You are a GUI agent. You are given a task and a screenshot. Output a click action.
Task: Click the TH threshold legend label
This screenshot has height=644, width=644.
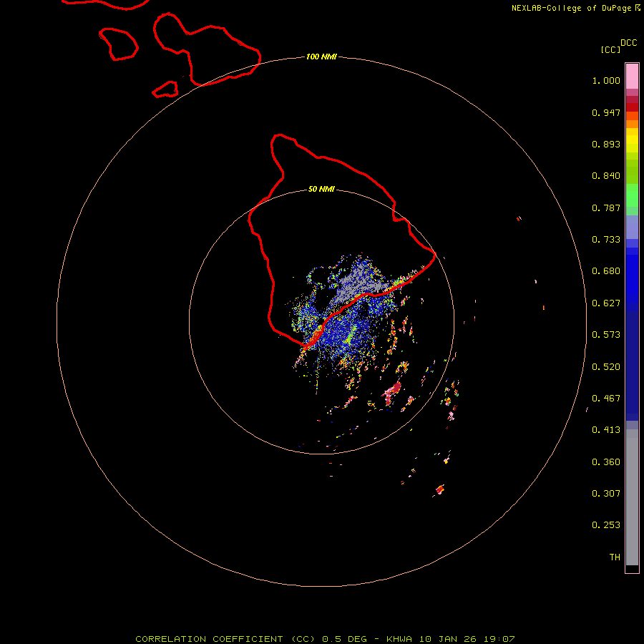[x=615, y=557]
